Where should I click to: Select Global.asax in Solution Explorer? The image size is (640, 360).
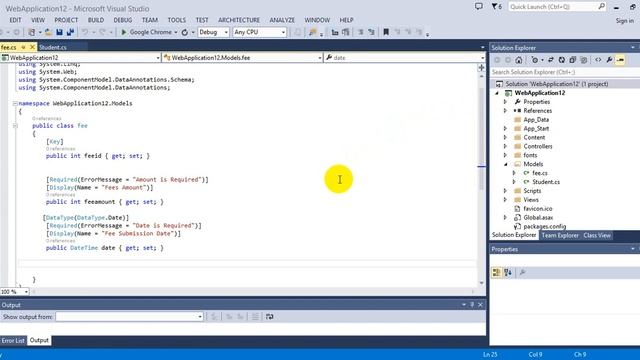538,218
